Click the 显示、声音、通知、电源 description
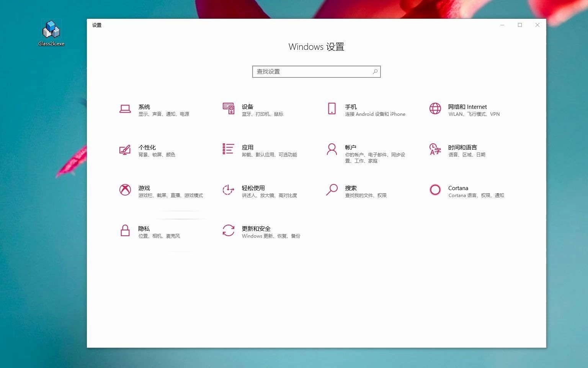588x368 pixels. 164,114
